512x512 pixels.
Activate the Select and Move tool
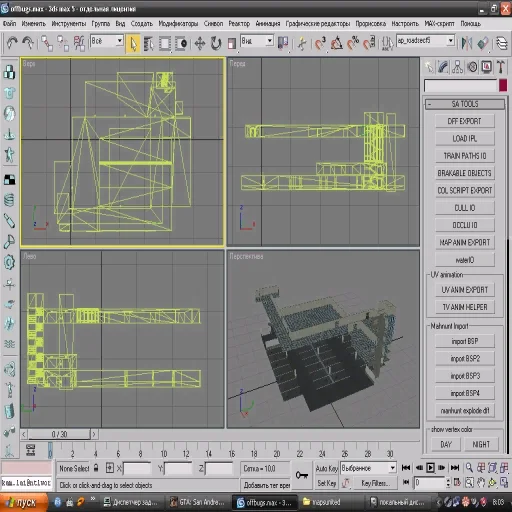click(200, 44)
